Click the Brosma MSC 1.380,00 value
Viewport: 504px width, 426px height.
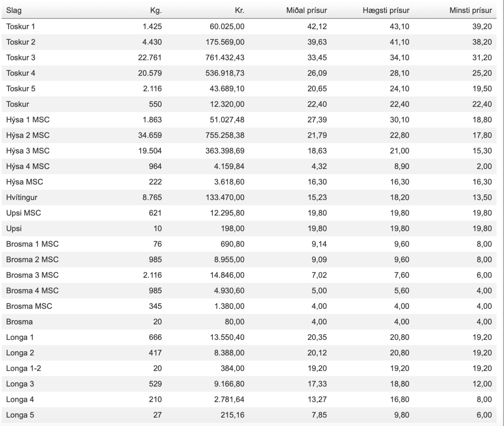pyautogui.click(x=229, y=306)
